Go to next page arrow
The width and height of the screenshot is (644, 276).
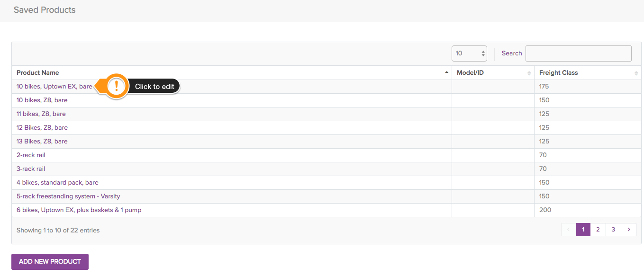pos(628,230)
